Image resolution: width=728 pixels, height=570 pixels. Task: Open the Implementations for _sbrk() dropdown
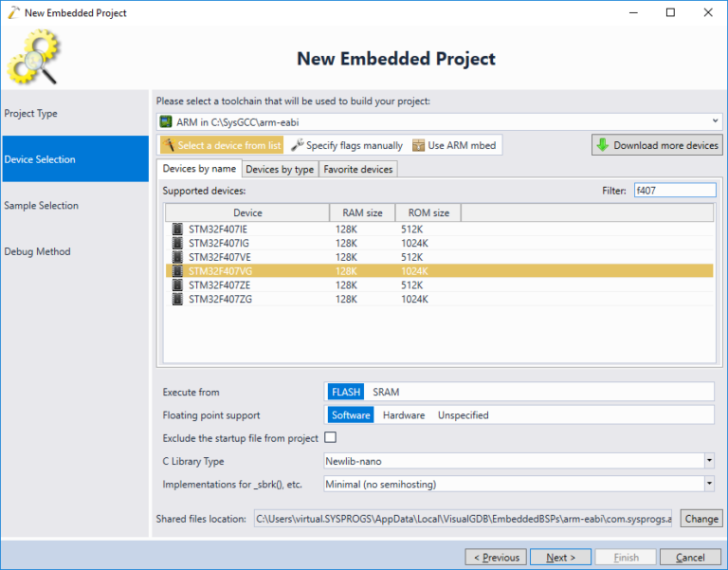click(709, 484)
